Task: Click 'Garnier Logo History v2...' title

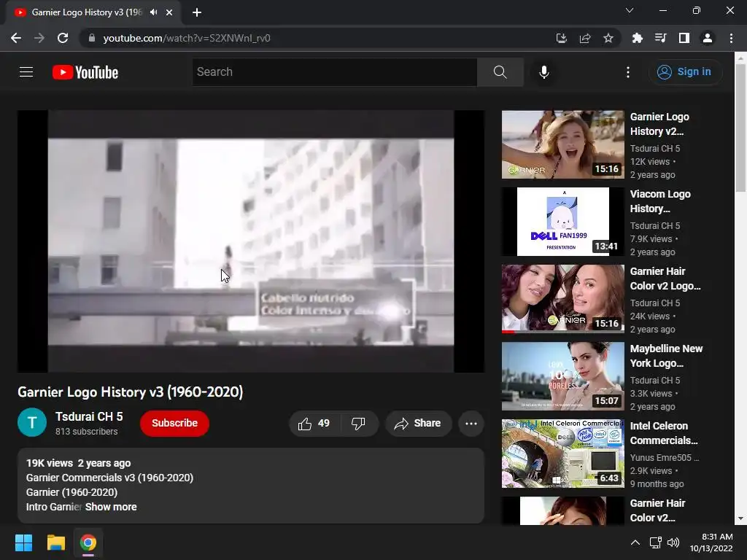Action: click(x=659, y=124)
